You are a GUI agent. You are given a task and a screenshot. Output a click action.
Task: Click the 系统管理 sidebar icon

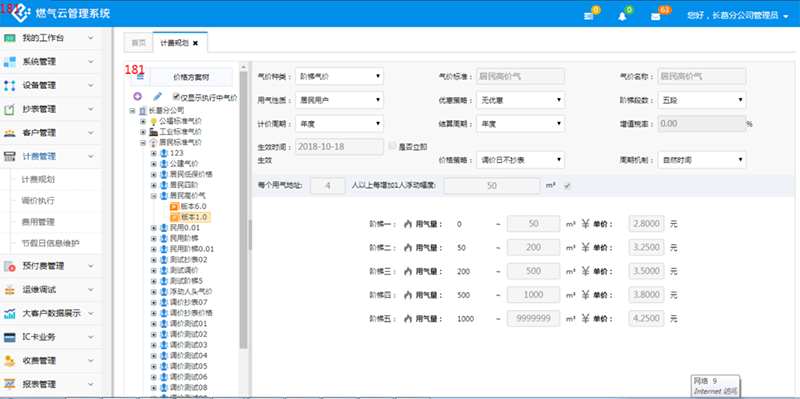[10, 62]
